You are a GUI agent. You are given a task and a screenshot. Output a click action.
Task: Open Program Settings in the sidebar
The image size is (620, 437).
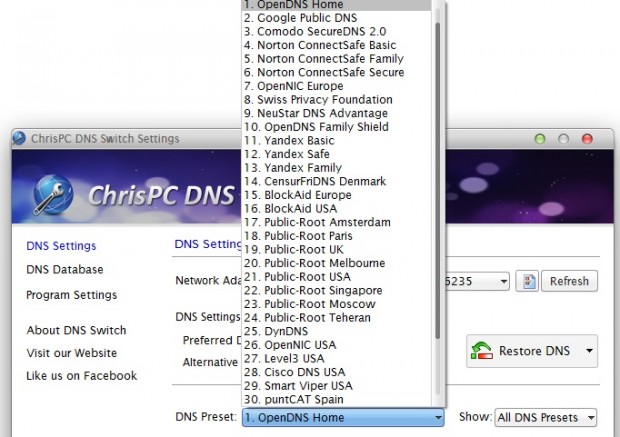point(72,295)
